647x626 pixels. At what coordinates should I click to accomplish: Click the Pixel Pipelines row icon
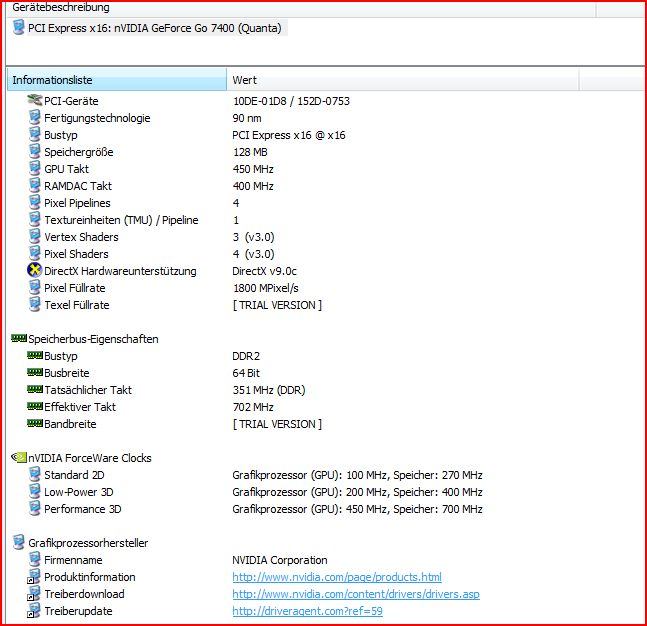35,202
